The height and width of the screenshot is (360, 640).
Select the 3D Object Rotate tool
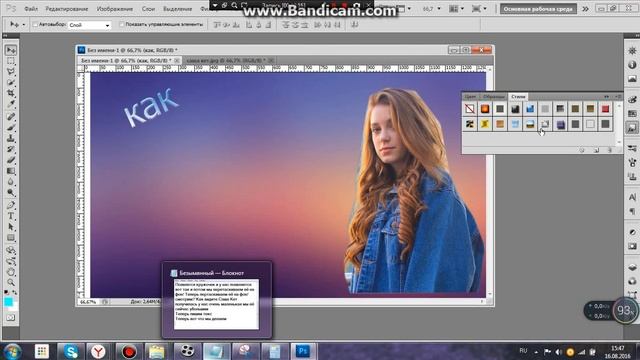pyautogui.click(x=11, y=250)
